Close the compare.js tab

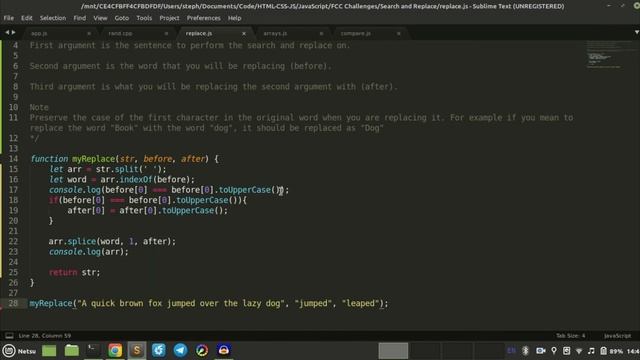tap(399, 33)
